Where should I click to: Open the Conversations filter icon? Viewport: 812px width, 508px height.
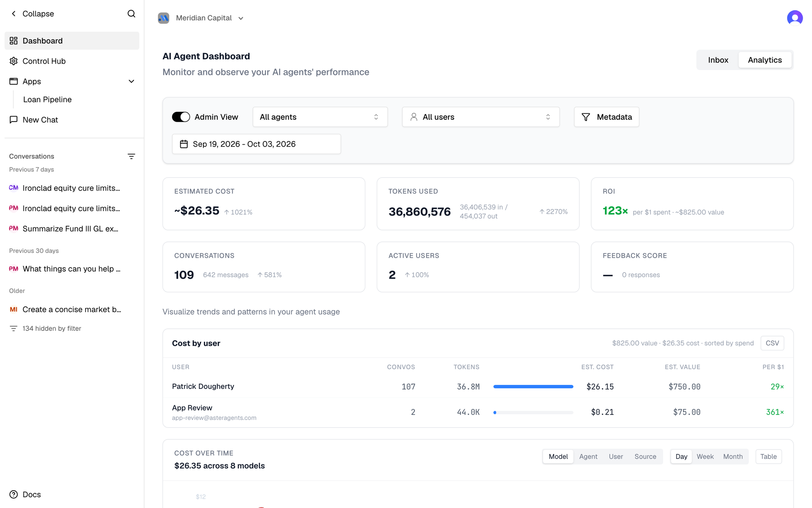point(131,156)
